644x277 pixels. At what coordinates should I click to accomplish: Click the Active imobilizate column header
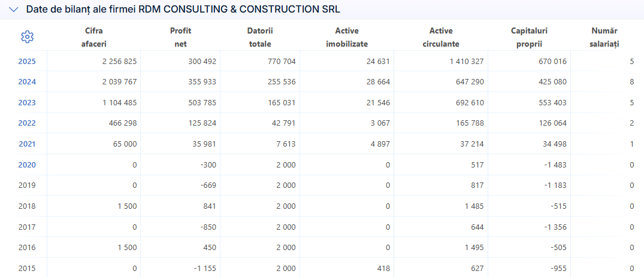[x=347, y=37]
